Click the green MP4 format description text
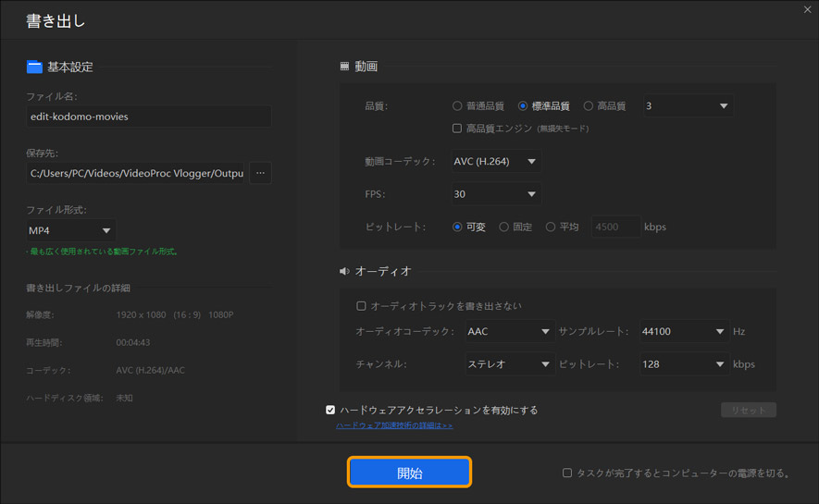819x504 pixels. pyautogui.click(x=103, y=252)
